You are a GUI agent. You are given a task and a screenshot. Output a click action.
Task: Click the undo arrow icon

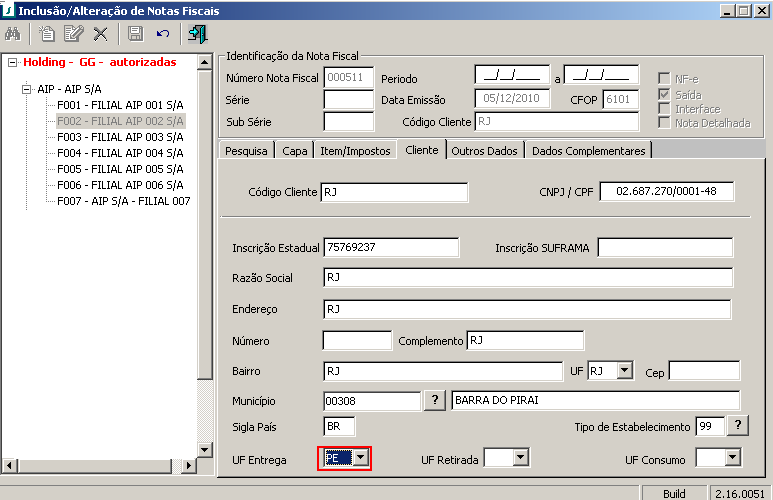point(163,34)
